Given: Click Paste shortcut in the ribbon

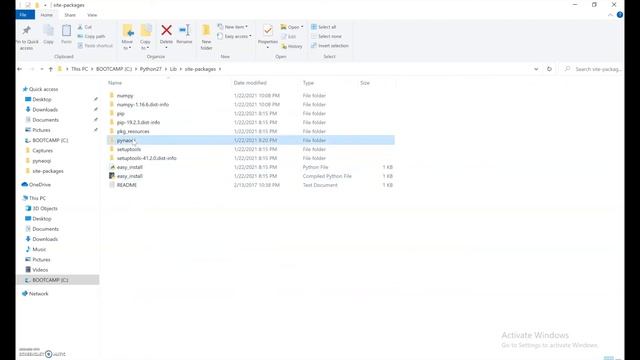Looking at the screenshot, I should 95,46.
